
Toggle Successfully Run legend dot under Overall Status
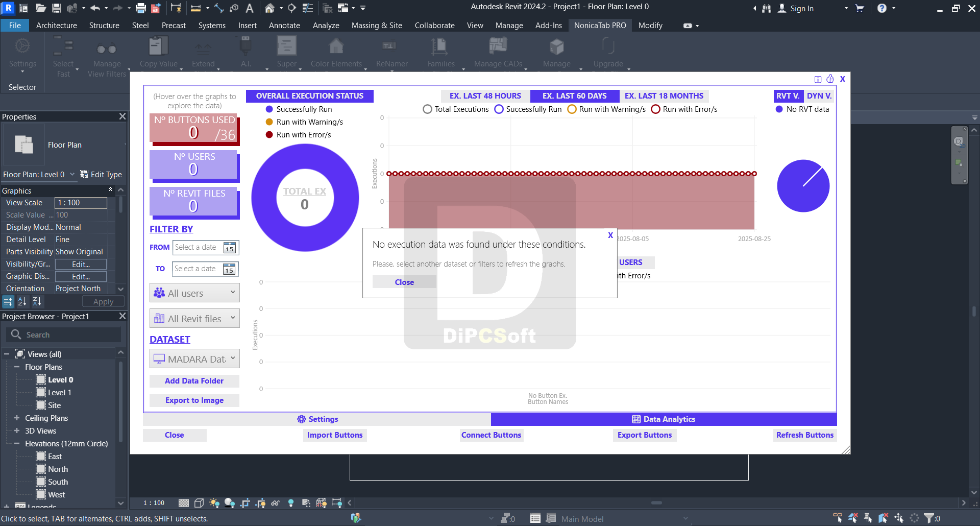click(x=269, y=109)
